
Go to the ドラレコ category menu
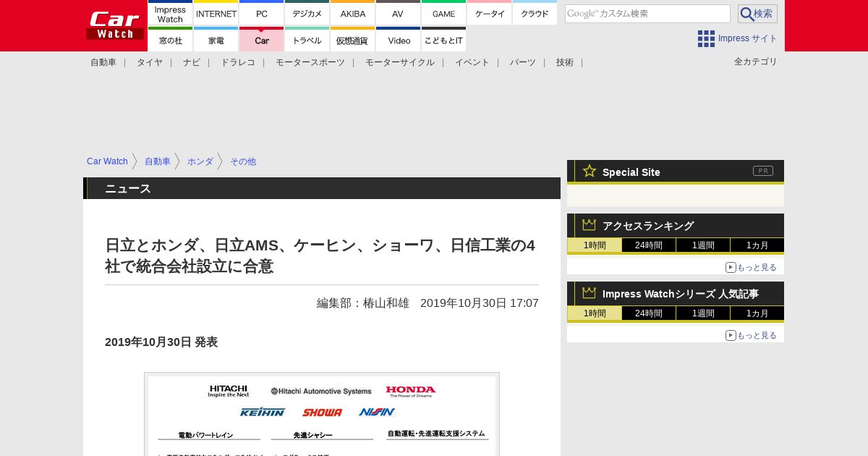pos(238,62)
